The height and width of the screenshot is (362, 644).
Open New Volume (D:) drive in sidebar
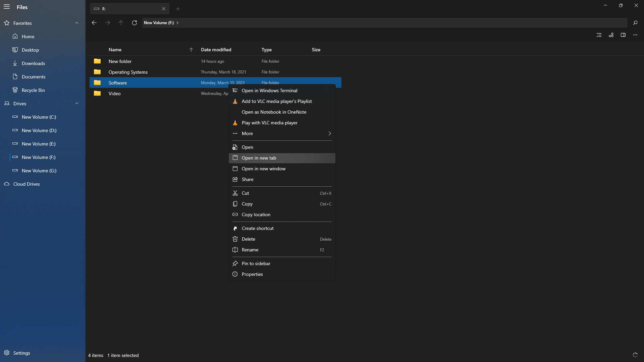39,130
